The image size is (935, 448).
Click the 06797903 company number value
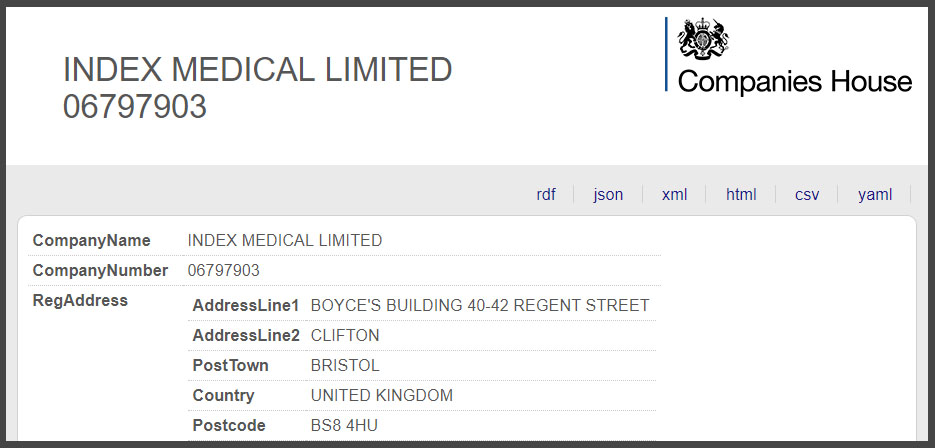click(x=224, y=270)
